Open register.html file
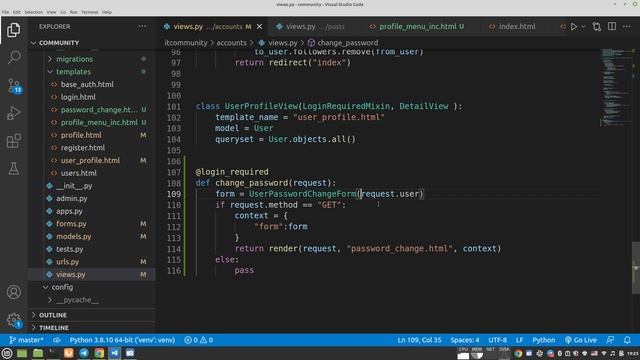Image resolution: width=640 pixels, height=360 pixels. (x=92, y=148)
